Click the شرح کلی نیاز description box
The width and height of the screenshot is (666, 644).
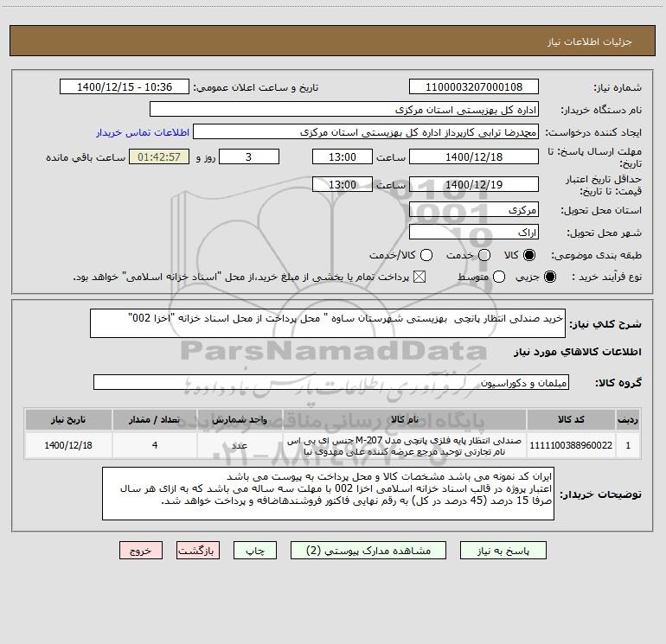click(328, 323)
